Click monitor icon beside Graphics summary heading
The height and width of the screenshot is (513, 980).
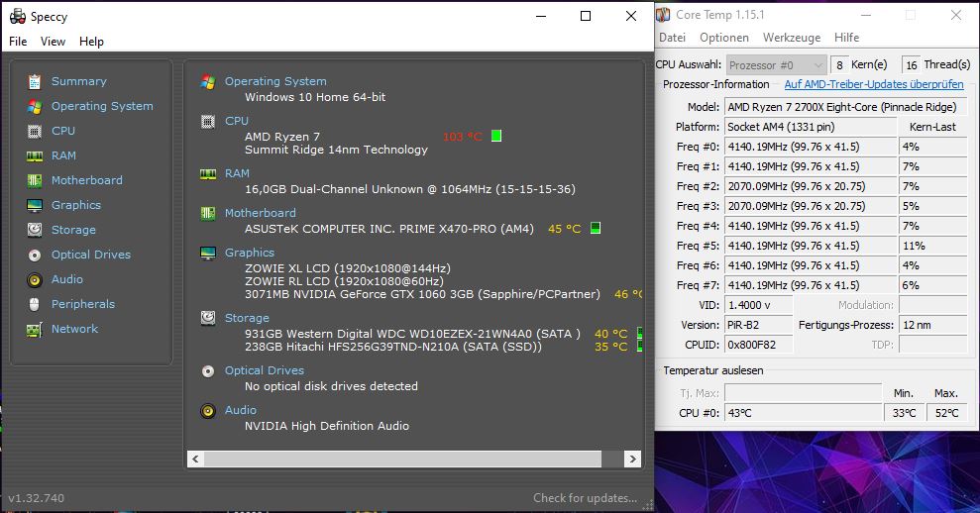pyautogui.click(x=208, y=254)
